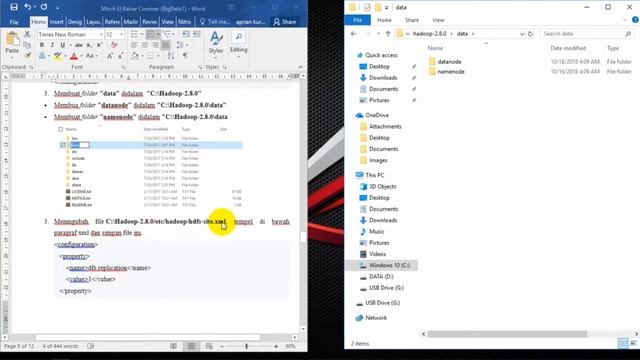Copy selection using the Copy icon
640x360 pixels.
[x=27, y=45]
